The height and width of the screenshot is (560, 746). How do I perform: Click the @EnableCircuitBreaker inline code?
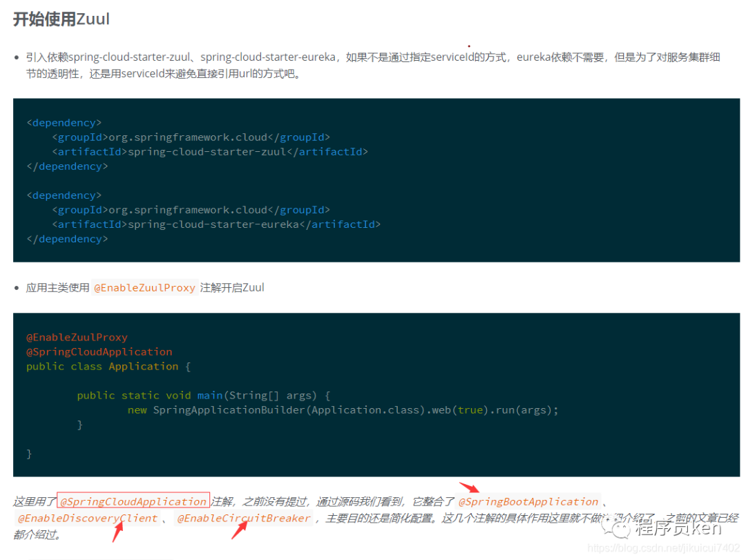(244, 518)
